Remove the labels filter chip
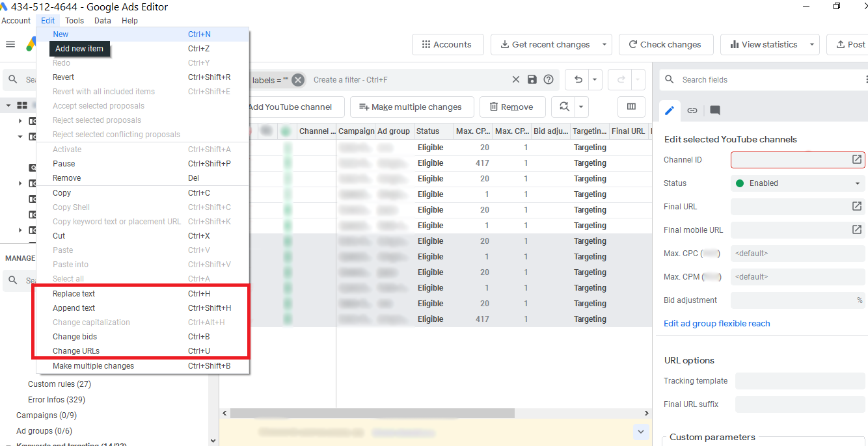 coord(298,80)
